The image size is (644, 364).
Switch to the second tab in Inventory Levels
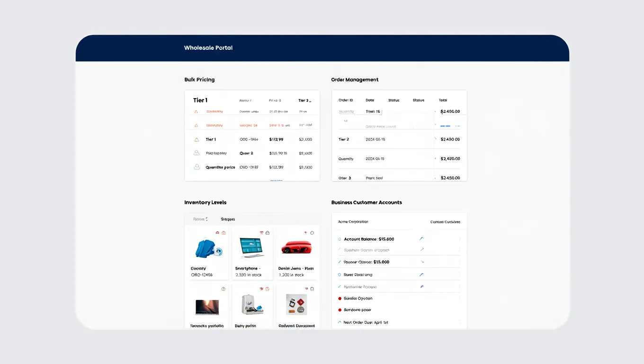(x=228, y=219)
